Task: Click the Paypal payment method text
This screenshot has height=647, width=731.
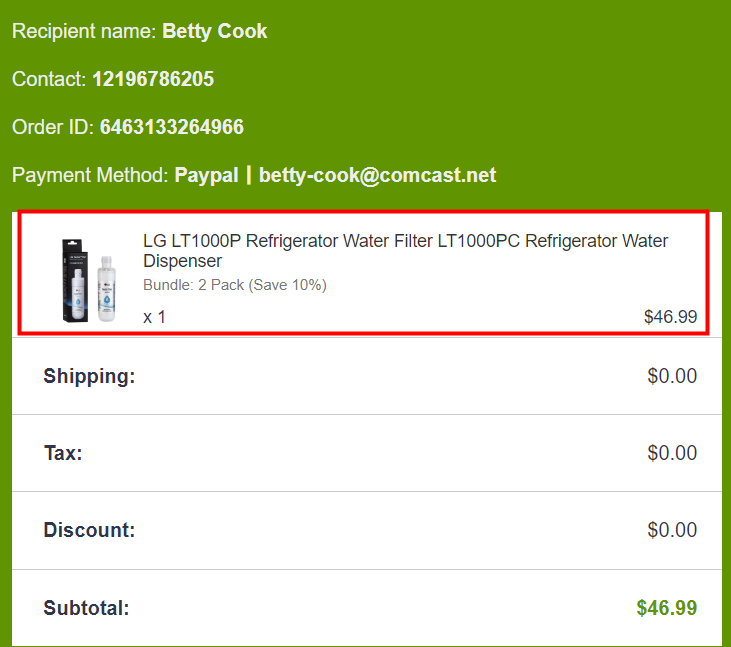Action: click(x=206, y=175)
